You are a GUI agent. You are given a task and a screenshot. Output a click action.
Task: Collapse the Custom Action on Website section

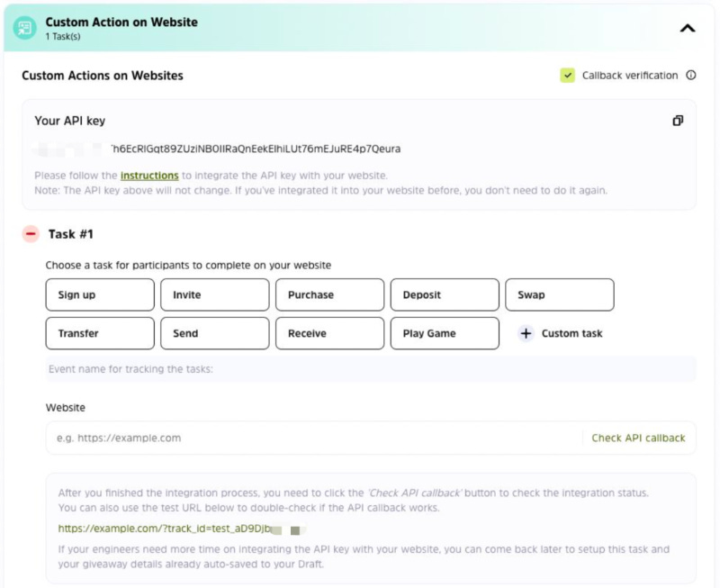pyautogui.click(x=688, y=29)
